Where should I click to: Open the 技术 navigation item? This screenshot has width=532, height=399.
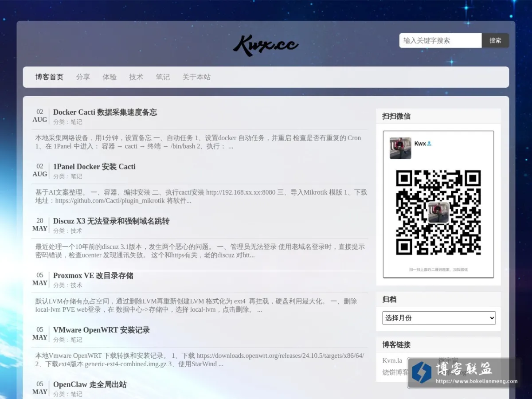(x=136, y=77)
